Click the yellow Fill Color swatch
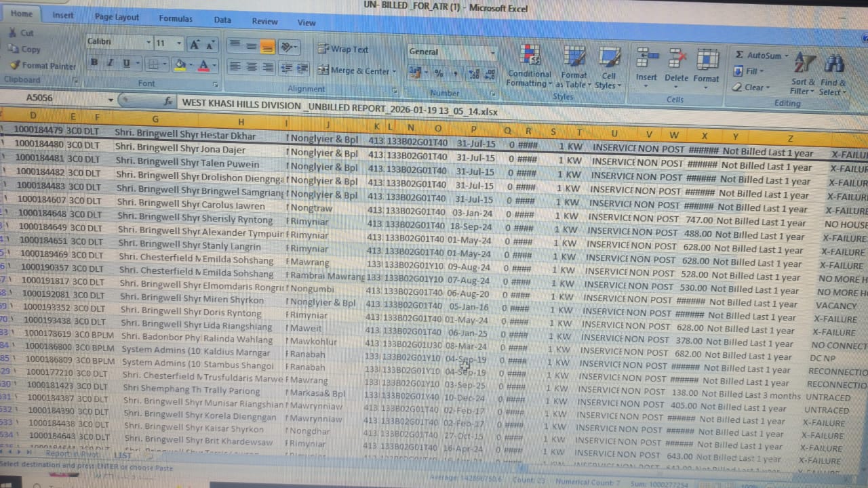The width and height of the screenshot is (868, 488). 179,64
